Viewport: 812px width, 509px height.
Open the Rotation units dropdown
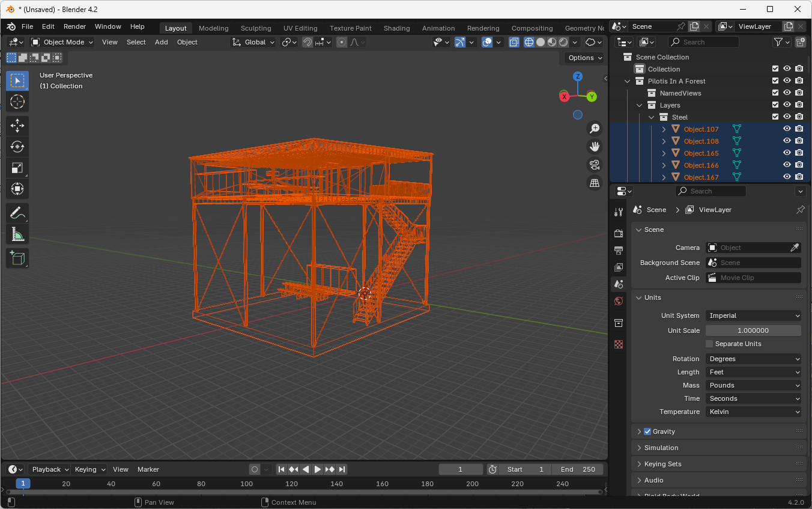[x=753, y=359]
